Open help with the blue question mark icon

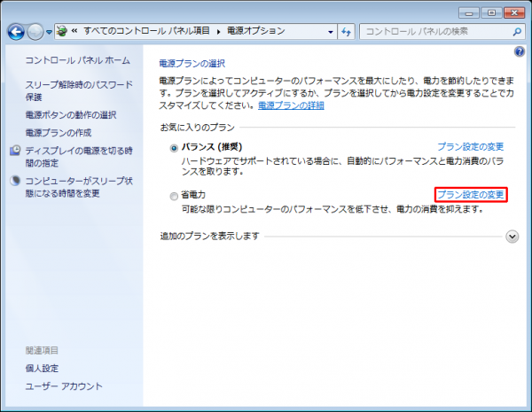point(519,52)
